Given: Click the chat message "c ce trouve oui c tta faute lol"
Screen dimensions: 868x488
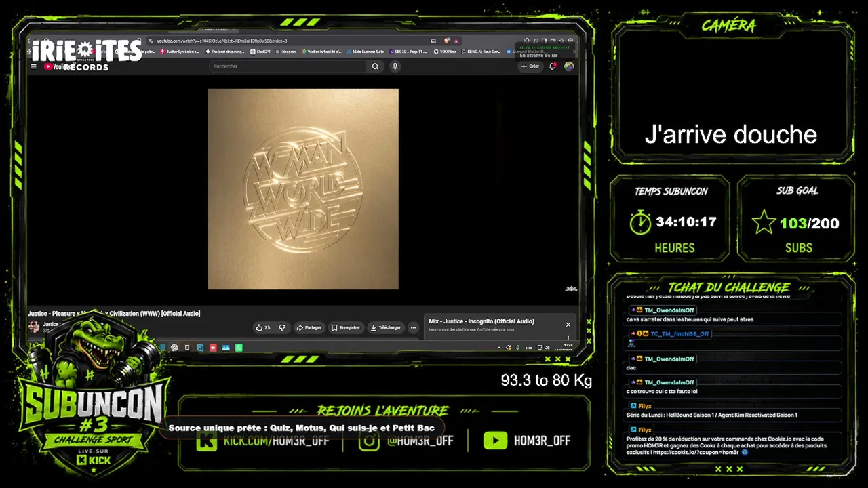Looking at the screenshot, I should coord(660,392).
